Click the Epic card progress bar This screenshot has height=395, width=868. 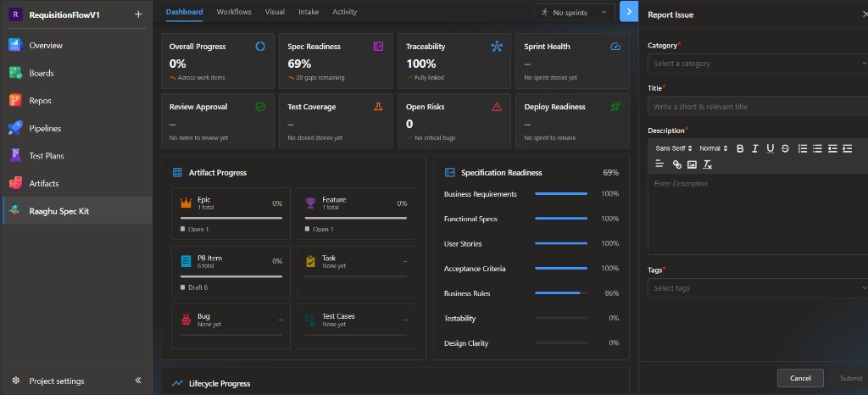[x=231, y=218]
